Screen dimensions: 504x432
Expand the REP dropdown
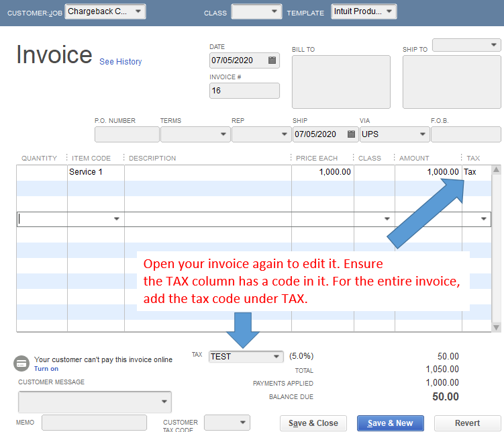coord(284,134)
